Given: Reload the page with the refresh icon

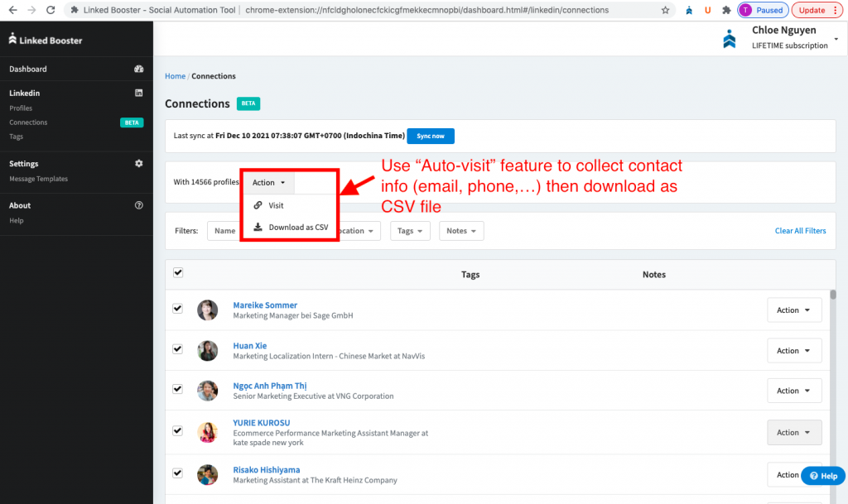Looking at the screenshot, I should [51, 10].
